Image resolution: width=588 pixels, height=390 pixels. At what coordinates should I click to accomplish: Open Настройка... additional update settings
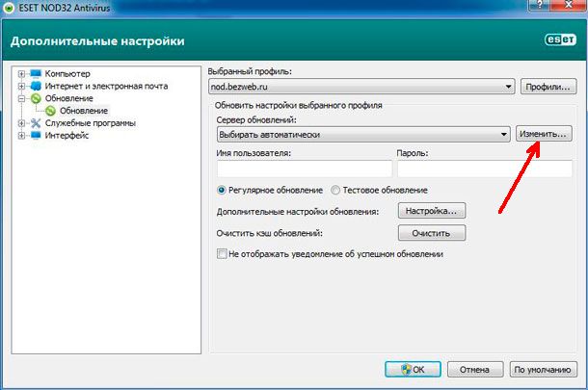tap(432, 211)
